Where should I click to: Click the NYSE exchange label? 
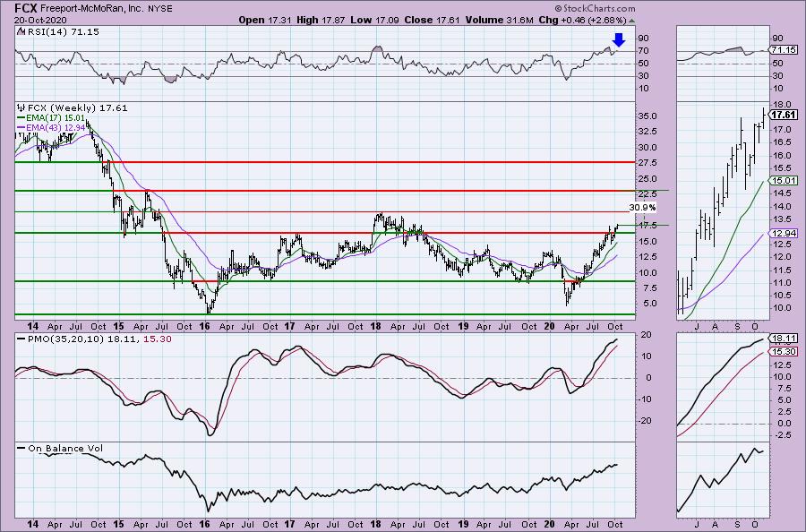(x=159, y=9)
